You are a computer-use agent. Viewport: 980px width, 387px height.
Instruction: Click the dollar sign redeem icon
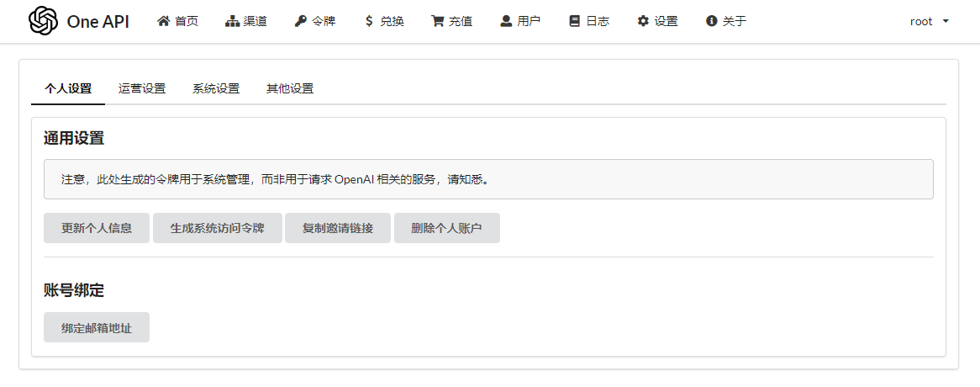(369, 21)
